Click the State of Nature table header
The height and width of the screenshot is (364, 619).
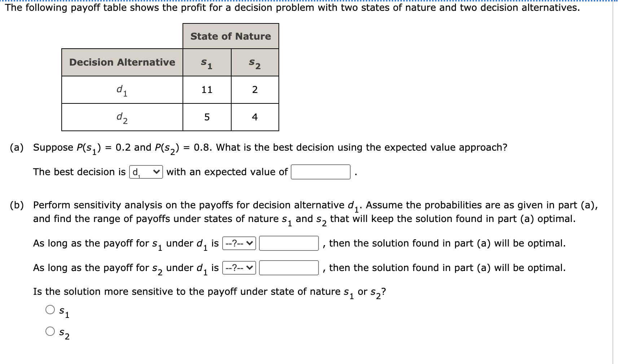231,36
